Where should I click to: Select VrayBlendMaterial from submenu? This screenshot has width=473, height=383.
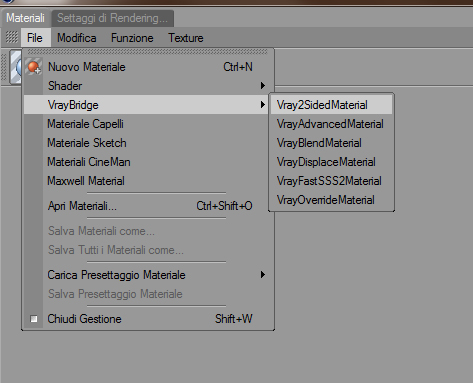331,143
